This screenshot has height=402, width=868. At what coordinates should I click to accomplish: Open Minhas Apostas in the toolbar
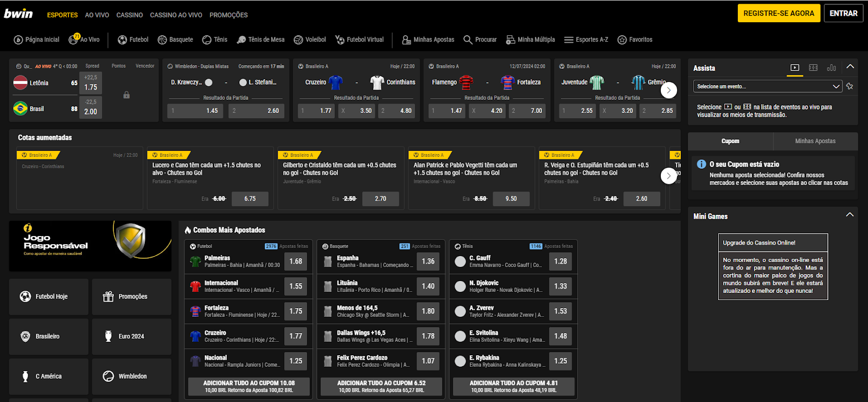(428, 40)
